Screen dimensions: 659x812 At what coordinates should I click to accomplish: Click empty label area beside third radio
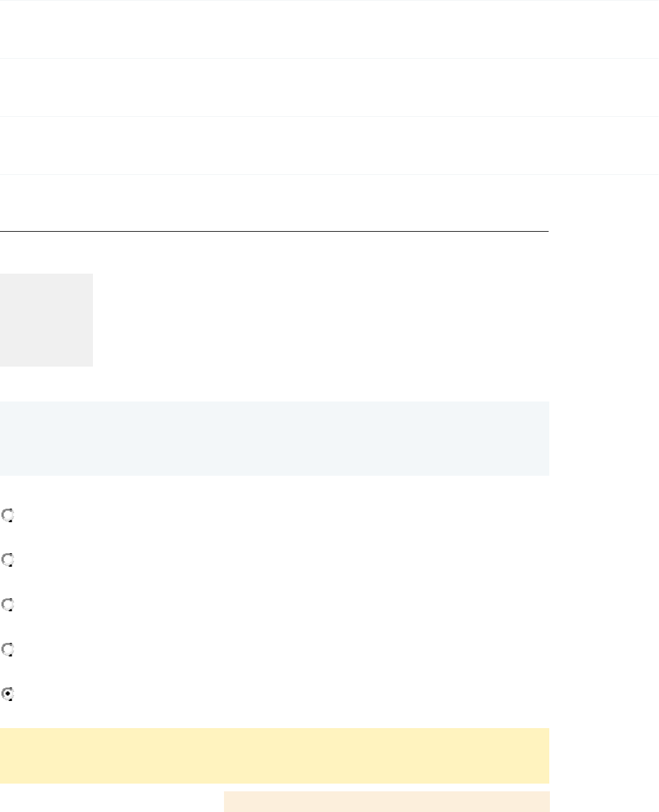click(129, 605)
